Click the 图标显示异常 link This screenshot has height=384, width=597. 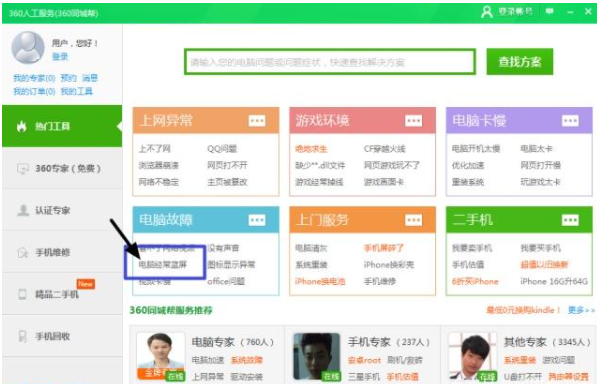[231, 264]
